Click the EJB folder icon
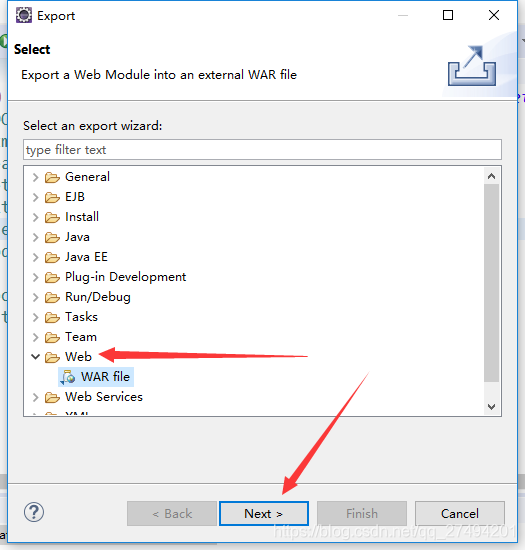The image size is (525, 550). (52, 197)
